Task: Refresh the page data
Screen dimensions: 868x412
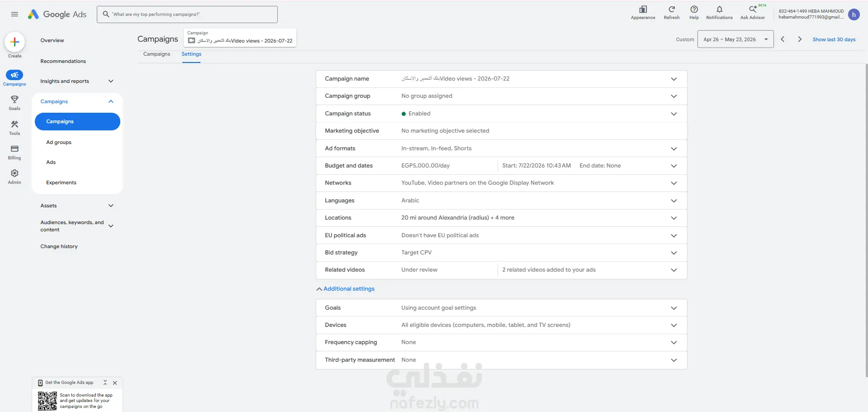Action: pyautogui.click(x=672, y=13)
